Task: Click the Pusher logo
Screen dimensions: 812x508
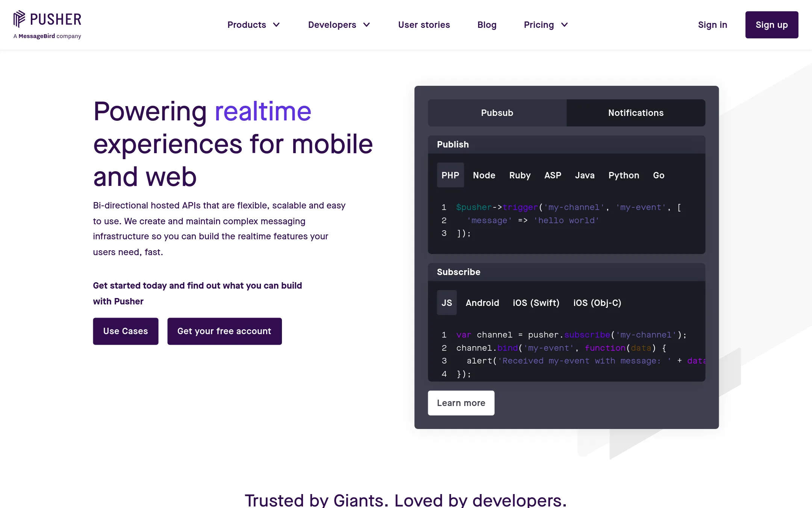Action: coord(47,19)
